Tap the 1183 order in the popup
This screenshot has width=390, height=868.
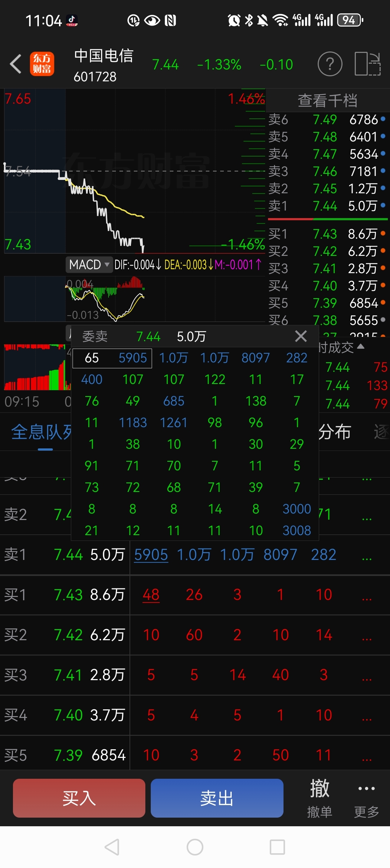[x=133, y=422]
